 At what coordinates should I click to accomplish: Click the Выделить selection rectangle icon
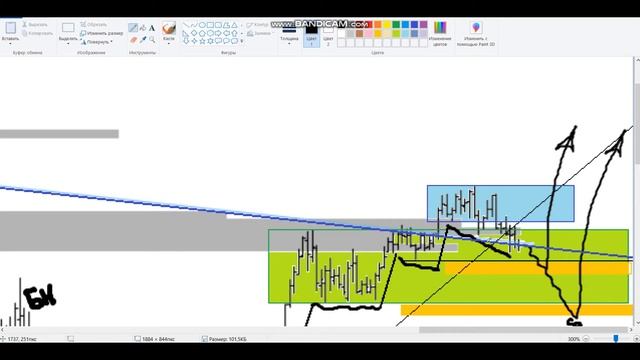pos(68,28)
